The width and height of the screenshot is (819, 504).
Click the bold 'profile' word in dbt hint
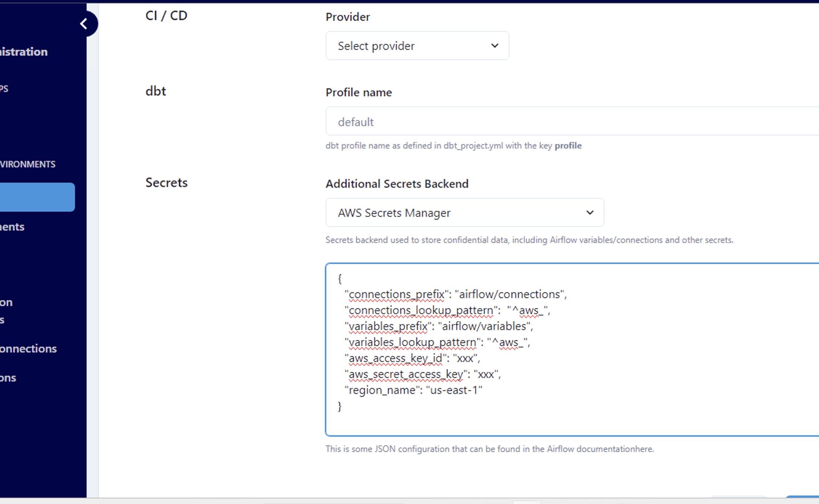click(568, 146)
